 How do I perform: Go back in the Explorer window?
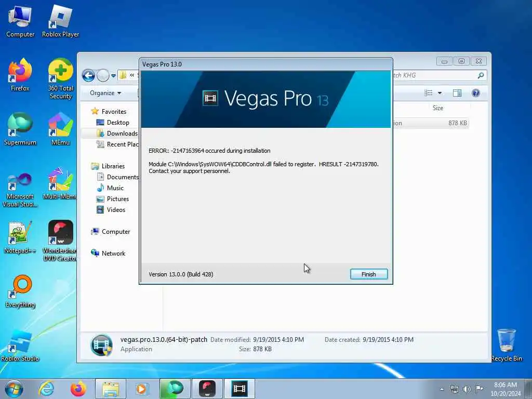click(88, 75)
